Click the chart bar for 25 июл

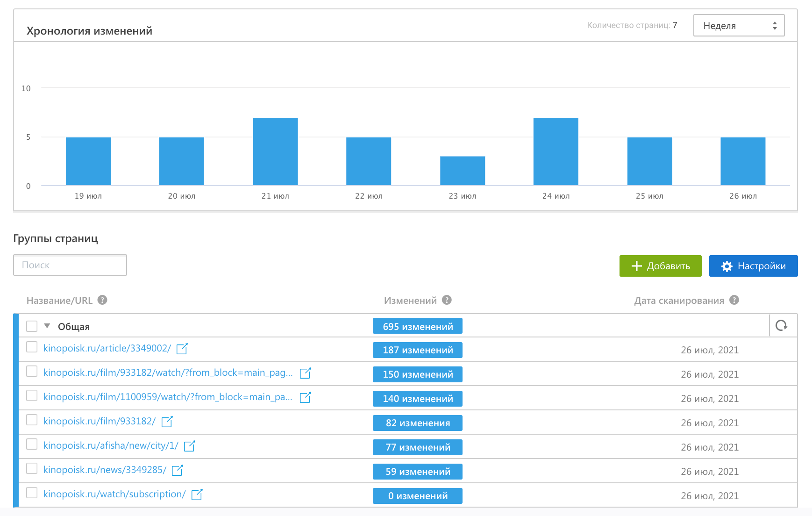click(x=650, y=161)
